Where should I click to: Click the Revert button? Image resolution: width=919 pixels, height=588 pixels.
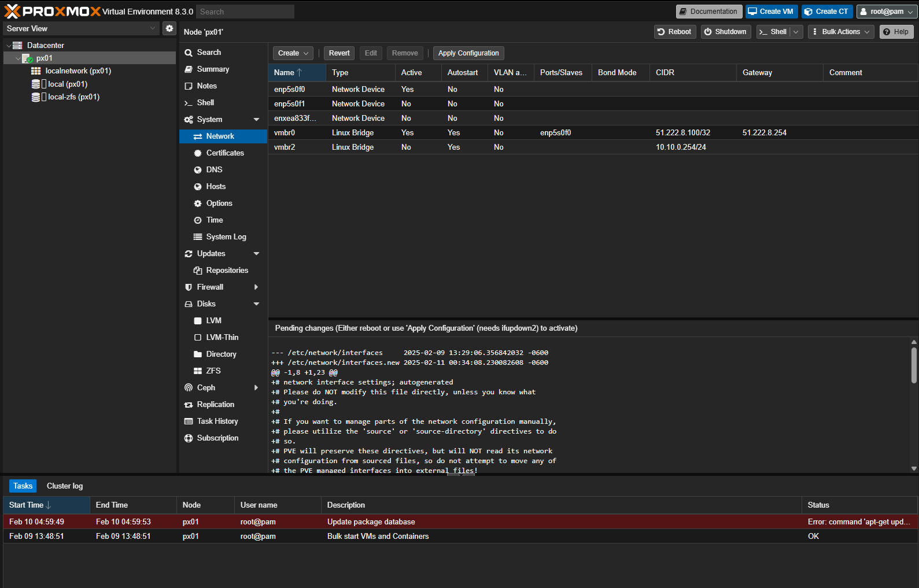[x=339, y=53]
